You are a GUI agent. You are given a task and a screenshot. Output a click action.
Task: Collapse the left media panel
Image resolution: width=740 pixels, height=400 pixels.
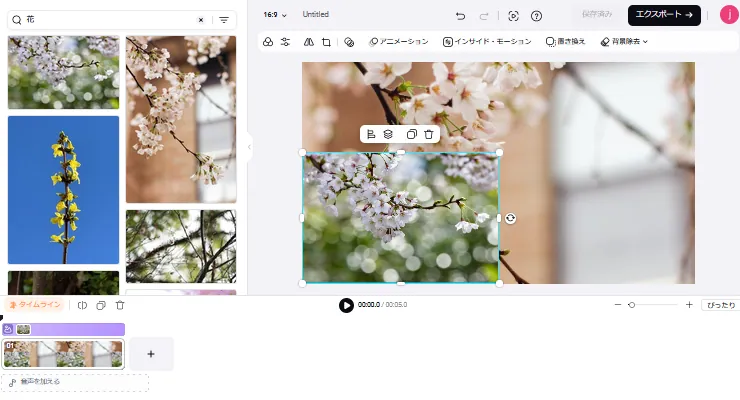point(249,147)
